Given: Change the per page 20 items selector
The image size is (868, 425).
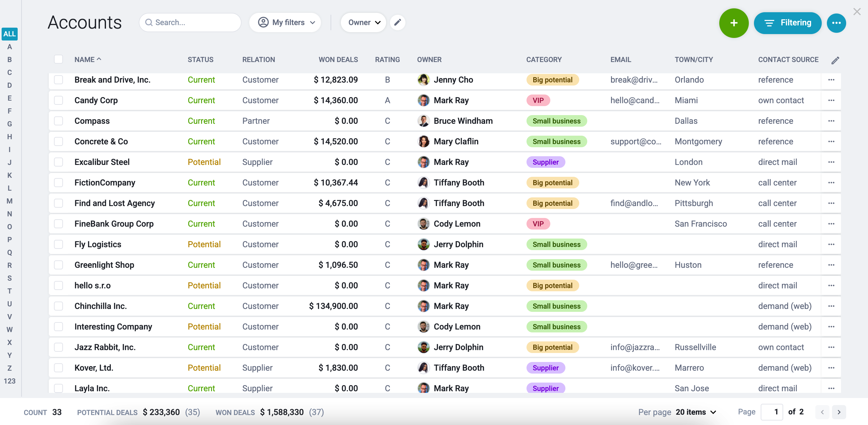Looking at the screenshot, I should (695, 412).
